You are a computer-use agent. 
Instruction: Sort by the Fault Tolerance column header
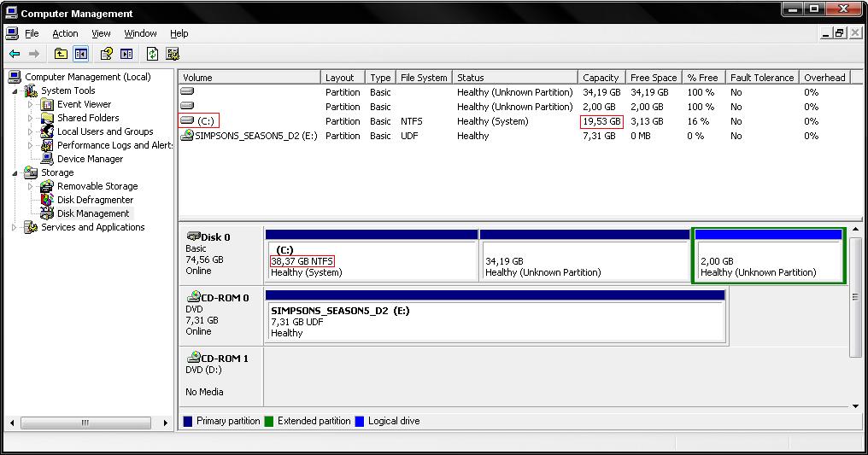click(x=763, y=78)
